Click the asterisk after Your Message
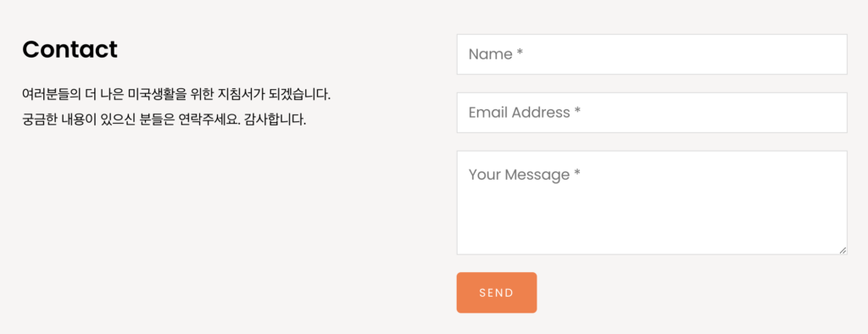Image resolution: width=868 pixels, height=334 pixels. (x=577, y=174)
